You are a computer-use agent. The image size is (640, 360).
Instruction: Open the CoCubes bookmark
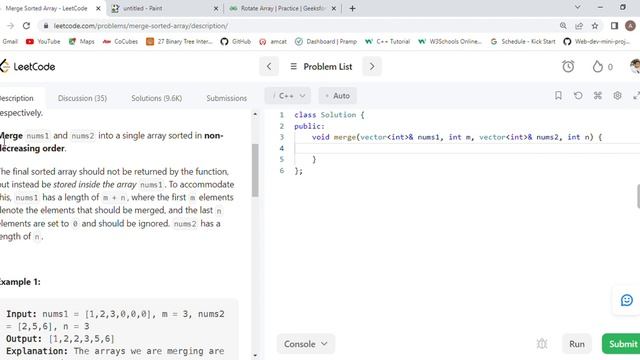pos(120,42)
